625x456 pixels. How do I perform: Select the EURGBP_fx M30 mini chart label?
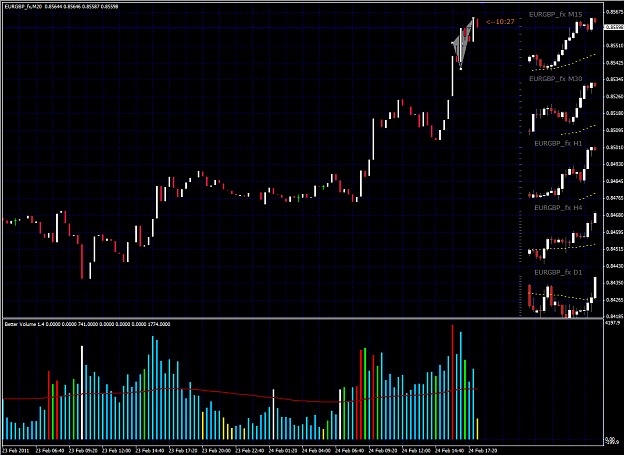pos(555,79)
